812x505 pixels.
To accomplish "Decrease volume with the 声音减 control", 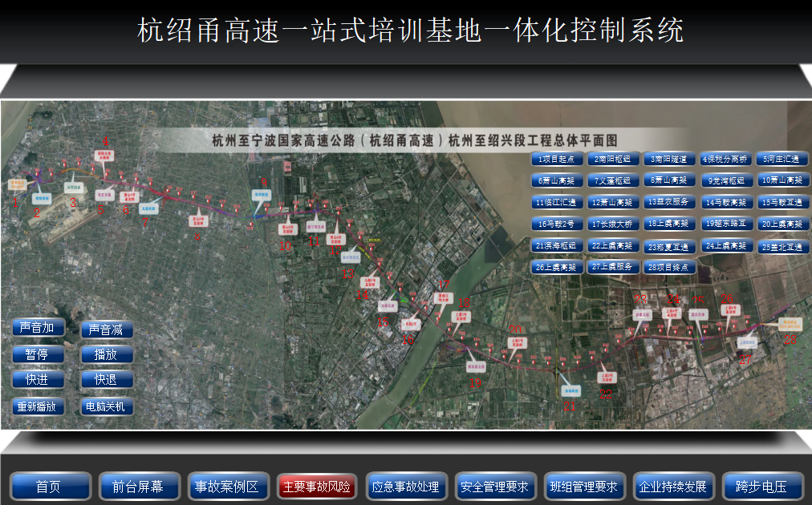I will pos(106,328).
